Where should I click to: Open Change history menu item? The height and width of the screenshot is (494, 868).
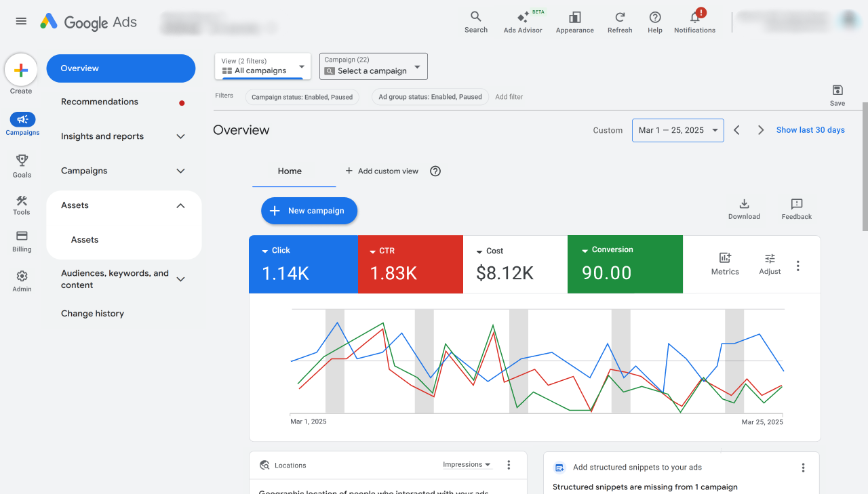click(92, 314)
